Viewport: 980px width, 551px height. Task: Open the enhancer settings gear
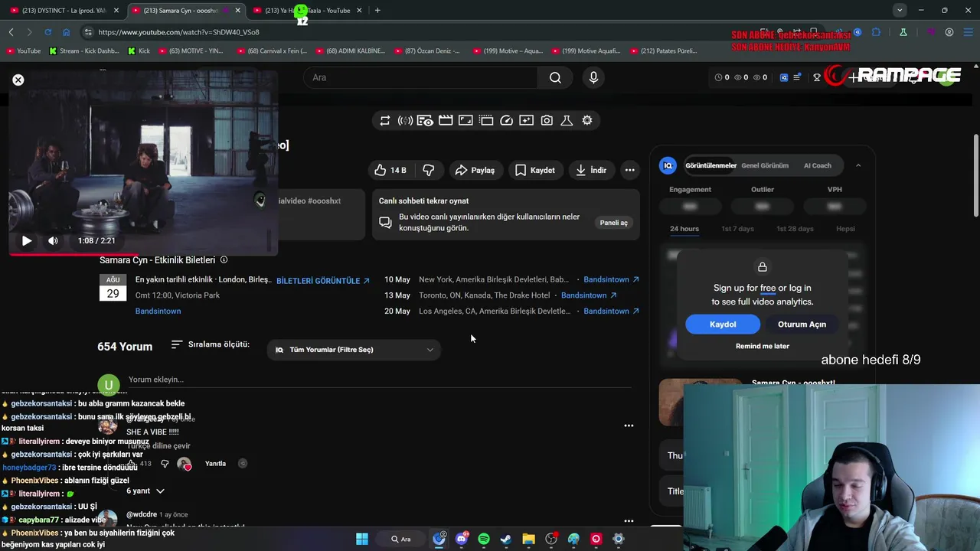587,120
